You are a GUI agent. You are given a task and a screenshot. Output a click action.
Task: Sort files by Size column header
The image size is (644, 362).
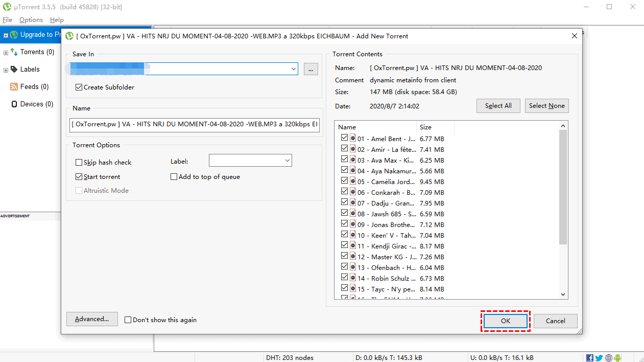435,127
